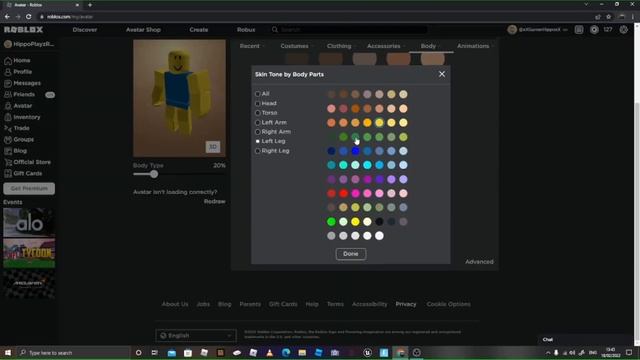
Task: Select the Left Arm radio button
Action: [x=258, y=122]
